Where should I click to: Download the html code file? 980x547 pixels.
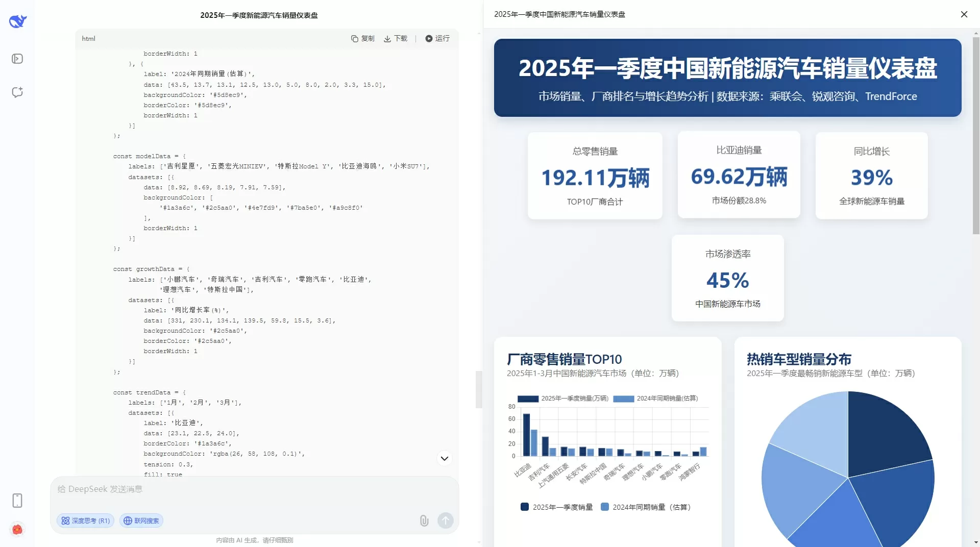pyautogui.click(x=396, y=38)
